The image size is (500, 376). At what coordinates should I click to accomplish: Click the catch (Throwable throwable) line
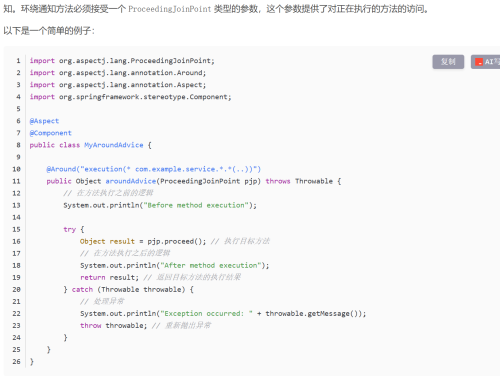point(128,289)
